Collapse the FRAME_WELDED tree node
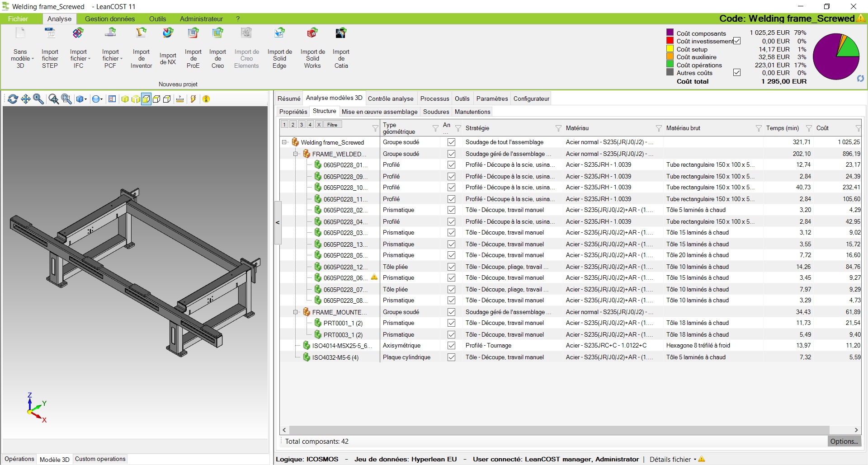 (x=296, y=154)
